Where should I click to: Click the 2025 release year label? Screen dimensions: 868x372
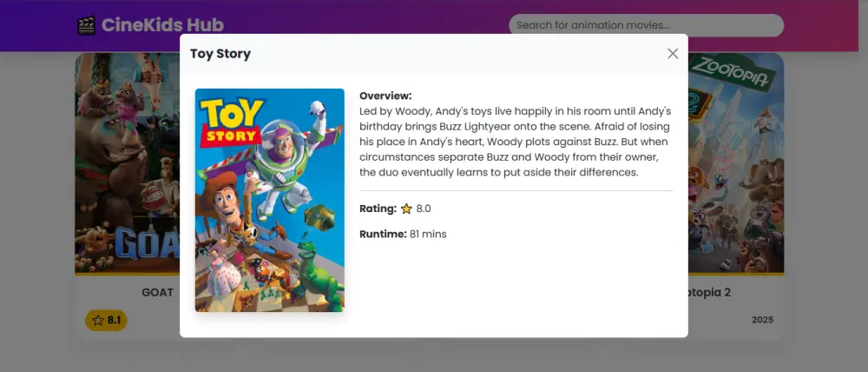point(762,320)
